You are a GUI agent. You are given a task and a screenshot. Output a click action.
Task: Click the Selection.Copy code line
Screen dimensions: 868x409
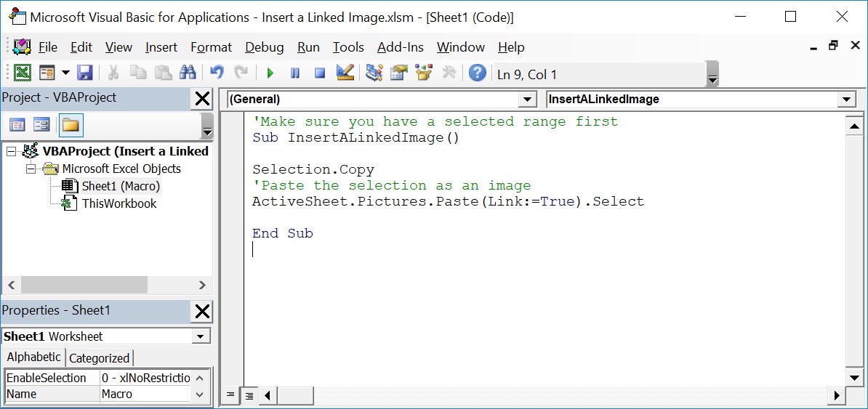313,169
